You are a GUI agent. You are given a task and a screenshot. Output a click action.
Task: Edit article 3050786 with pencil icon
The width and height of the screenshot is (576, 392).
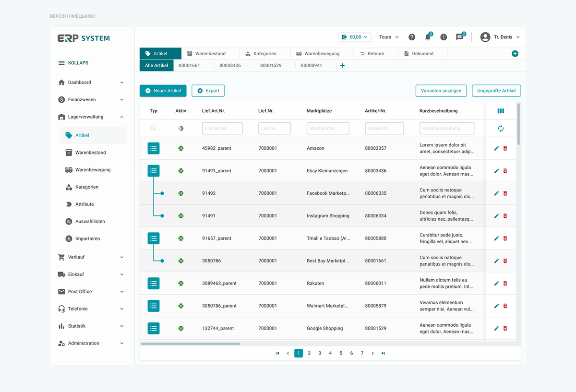click(496, 261)
